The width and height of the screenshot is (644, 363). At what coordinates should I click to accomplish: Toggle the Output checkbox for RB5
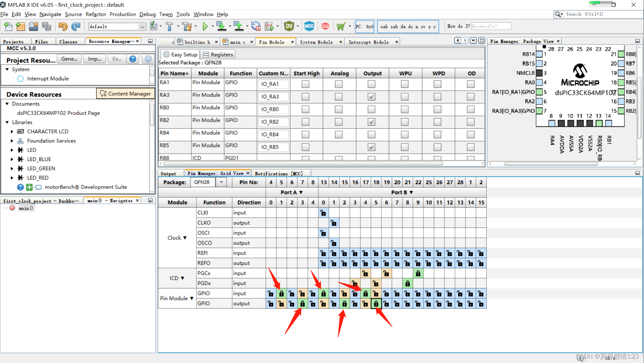[x=371, y=147]
